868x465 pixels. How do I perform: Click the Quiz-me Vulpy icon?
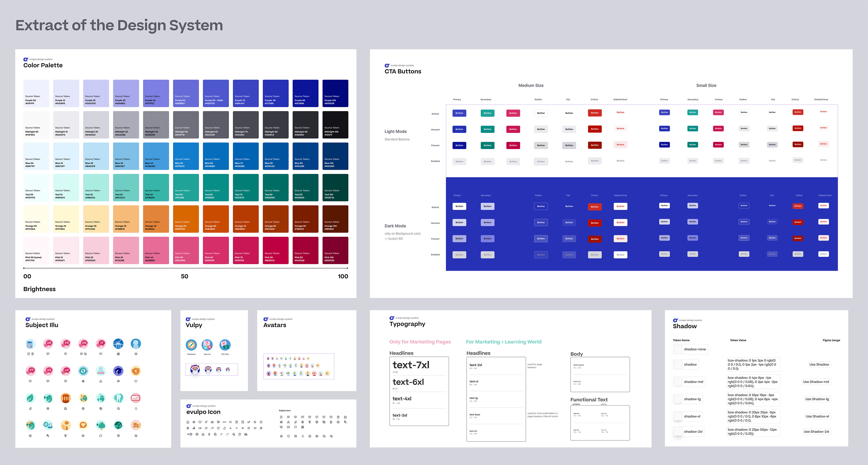[x=207, y=345]
